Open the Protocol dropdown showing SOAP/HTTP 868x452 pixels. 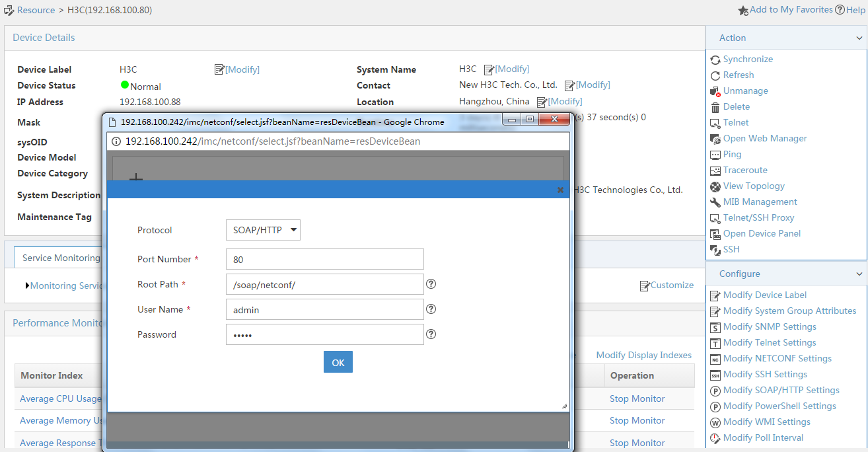(x=263, y=230)
